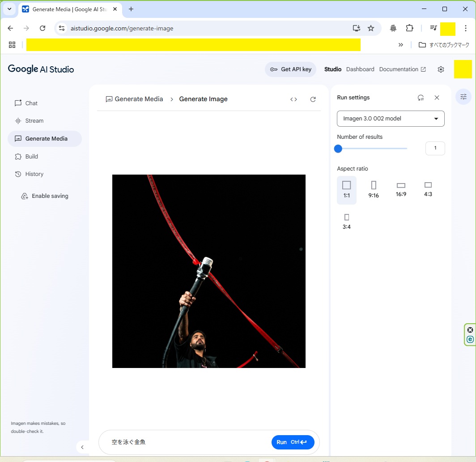Image resolution: width=476 pixels, height=462 pixels.
Task: Click the floating widget e icon
Action: point(470,339)
